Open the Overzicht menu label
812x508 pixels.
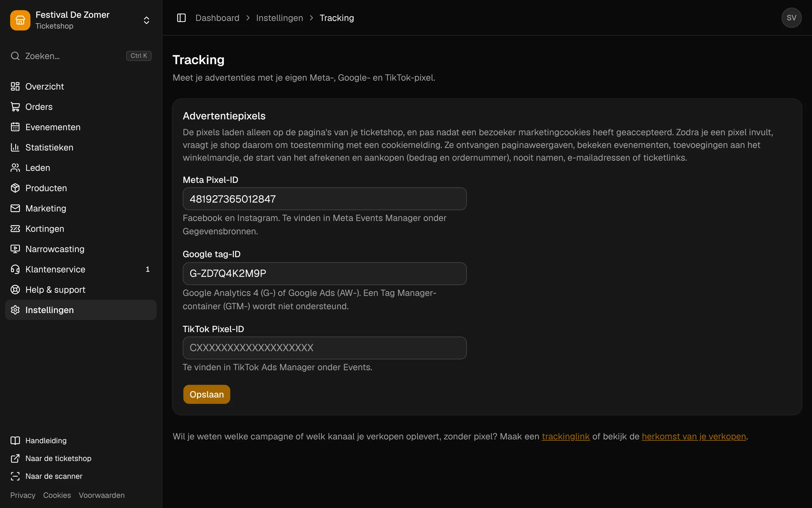tap(45, 86)
